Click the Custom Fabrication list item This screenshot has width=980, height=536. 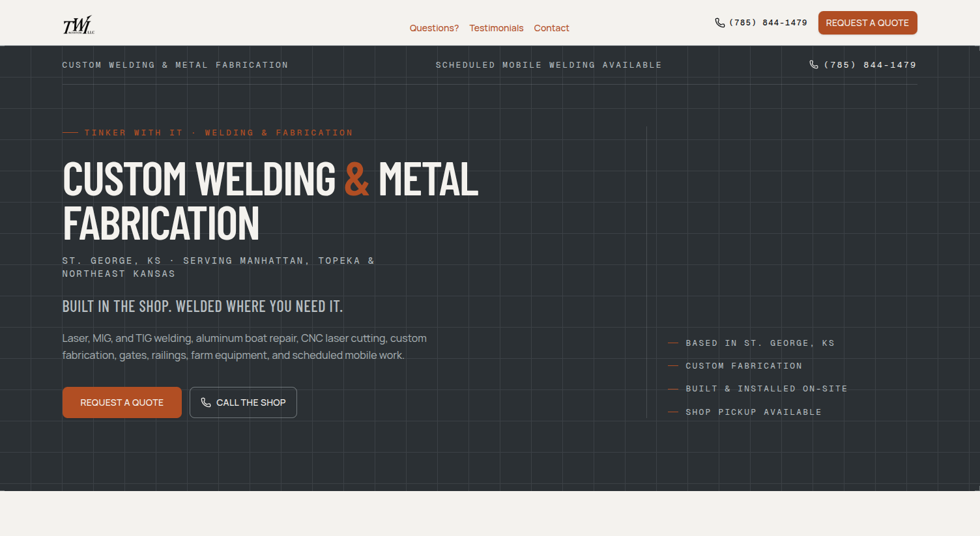(743, 366)
